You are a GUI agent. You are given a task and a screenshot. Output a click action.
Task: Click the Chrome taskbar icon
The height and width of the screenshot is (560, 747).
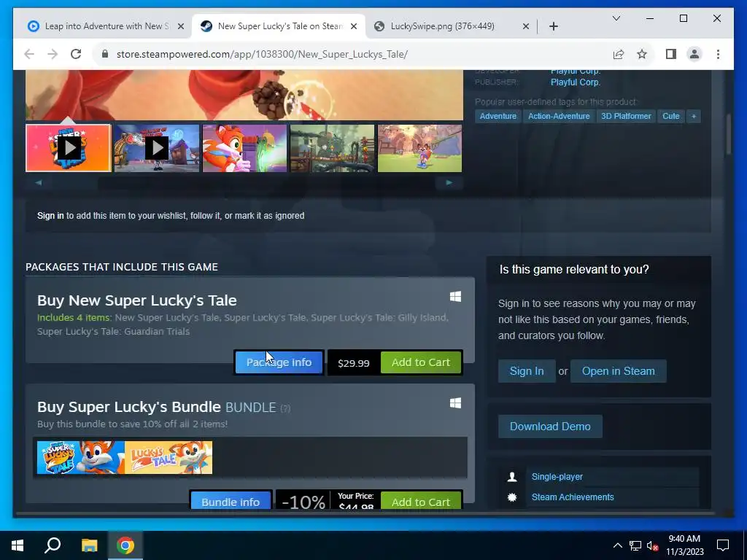[x=125, y=545]
